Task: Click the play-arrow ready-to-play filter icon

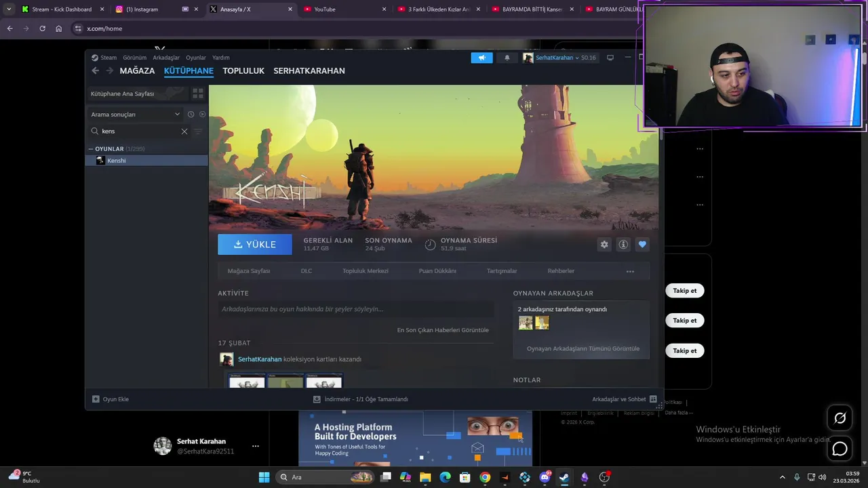Action: click(x=202, y=115)
